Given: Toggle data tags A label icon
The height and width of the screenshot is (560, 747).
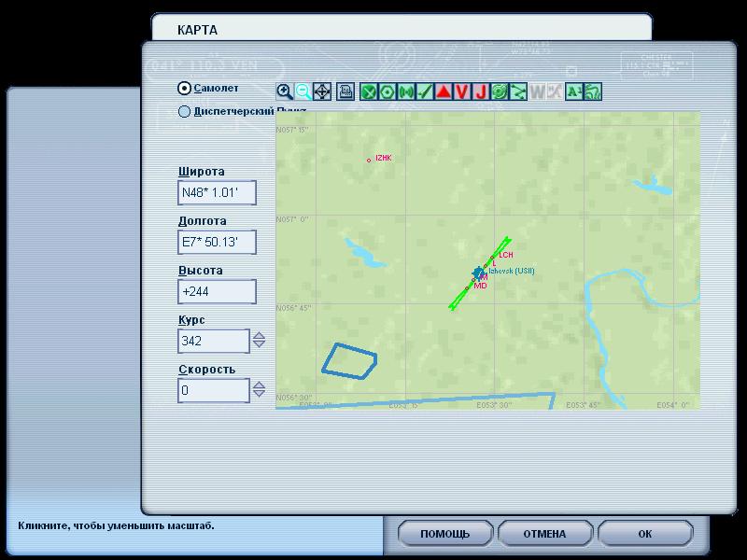Looking at the screenshot, I should point(574,91).
